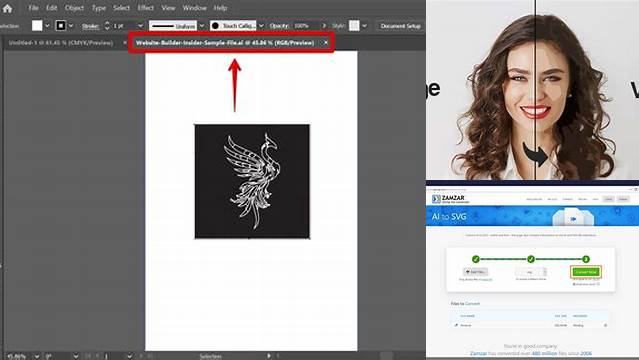Click the Document Setup button
The height and width of the screenshot is (360, 639).
pos(400,26)
